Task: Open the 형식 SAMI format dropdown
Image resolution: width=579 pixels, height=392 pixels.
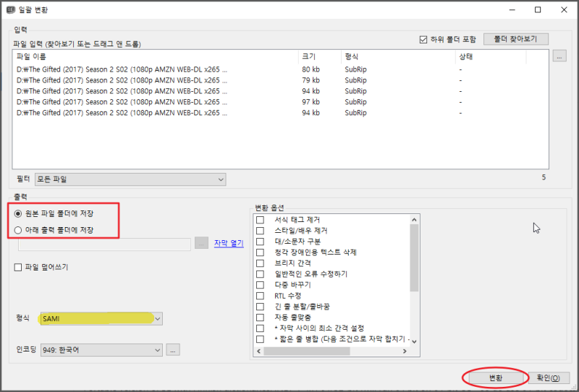Action: click(101, 318)
